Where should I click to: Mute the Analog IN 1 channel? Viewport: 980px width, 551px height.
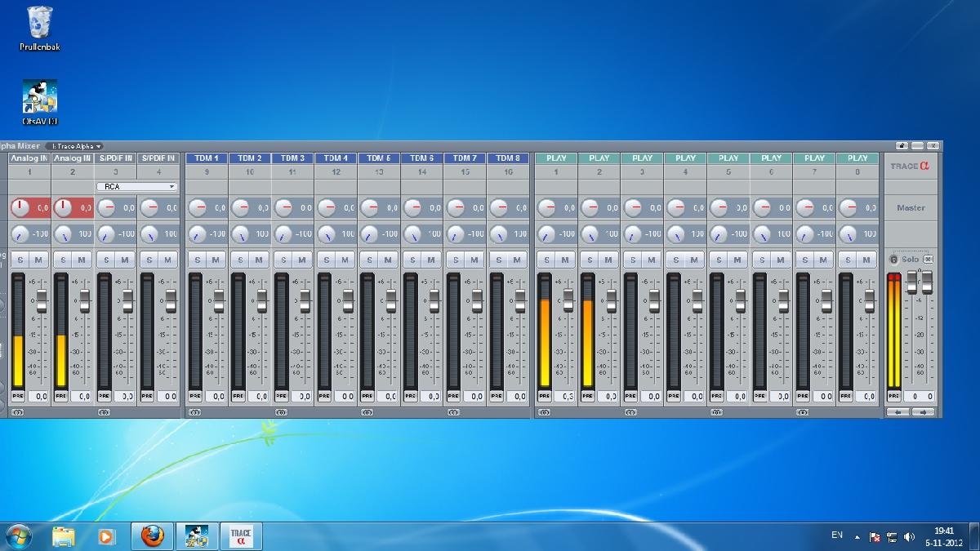[x=38, y=260]
